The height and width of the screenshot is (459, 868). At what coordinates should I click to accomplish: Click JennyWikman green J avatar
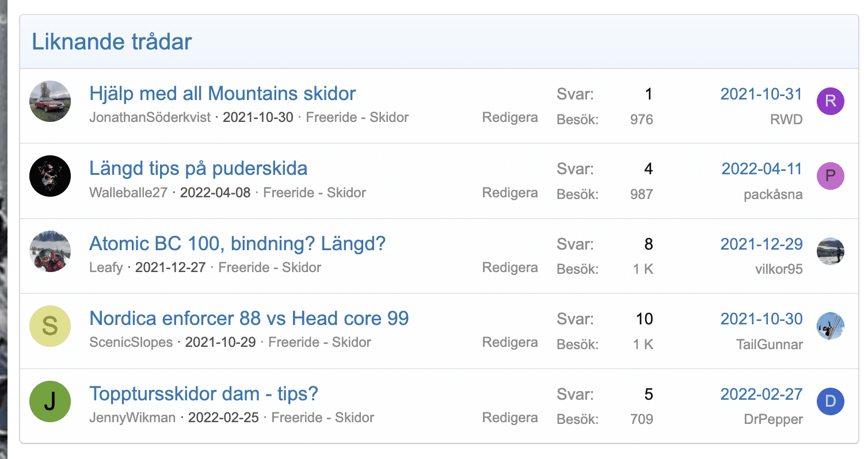(x=50, y=401)
